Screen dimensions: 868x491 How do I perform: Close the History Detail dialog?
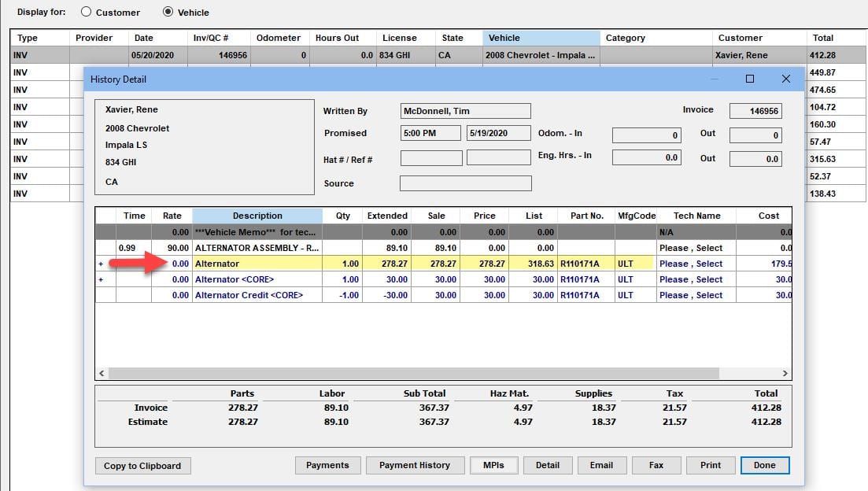785,79
